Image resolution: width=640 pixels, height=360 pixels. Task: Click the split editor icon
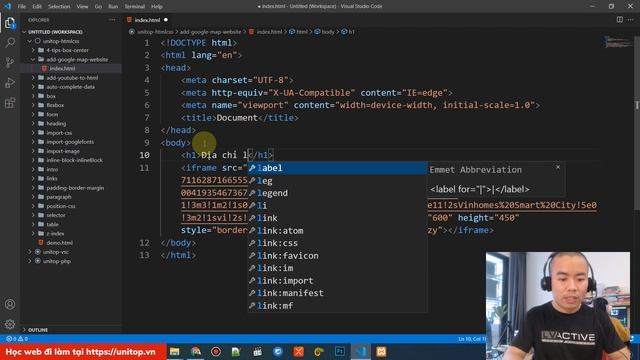tap(620, 20)
